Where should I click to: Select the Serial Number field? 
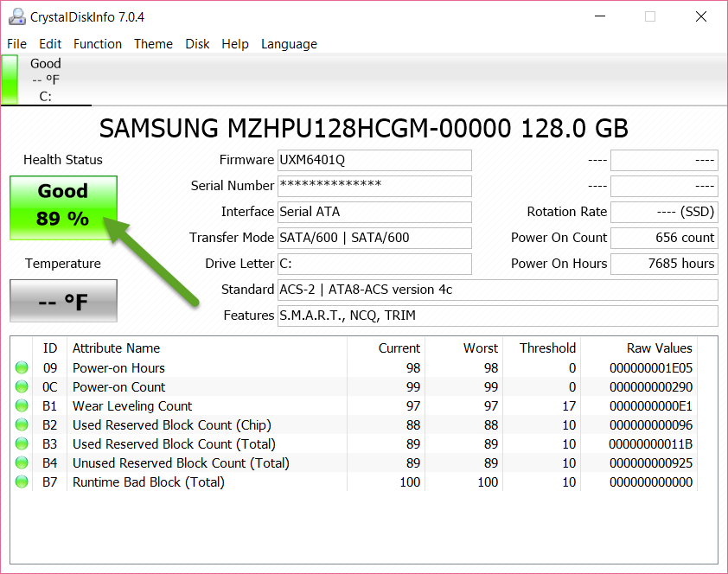pyautogui.click(x=374, y=186)
